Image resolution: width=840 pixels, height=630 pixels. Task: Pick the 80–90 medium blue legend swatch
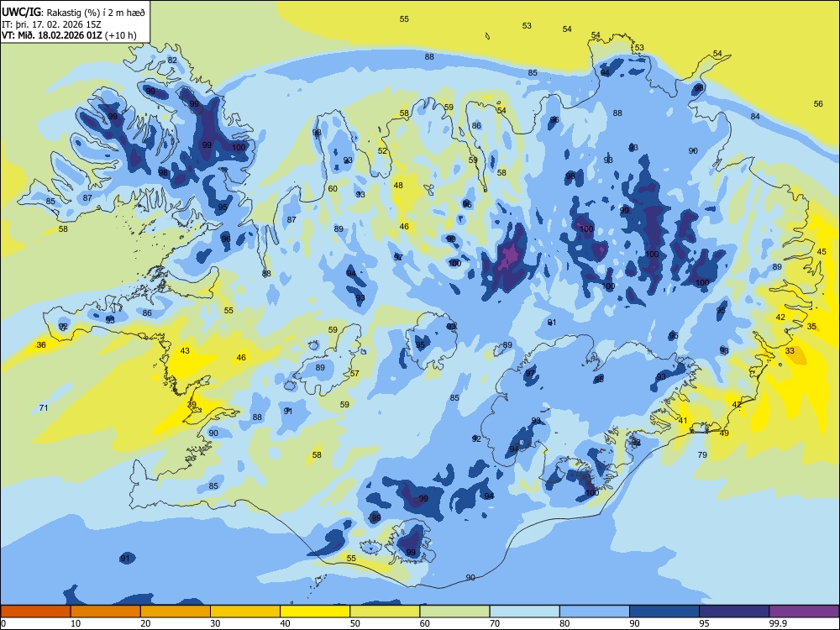pyautogui.click(x=595, y=612)
